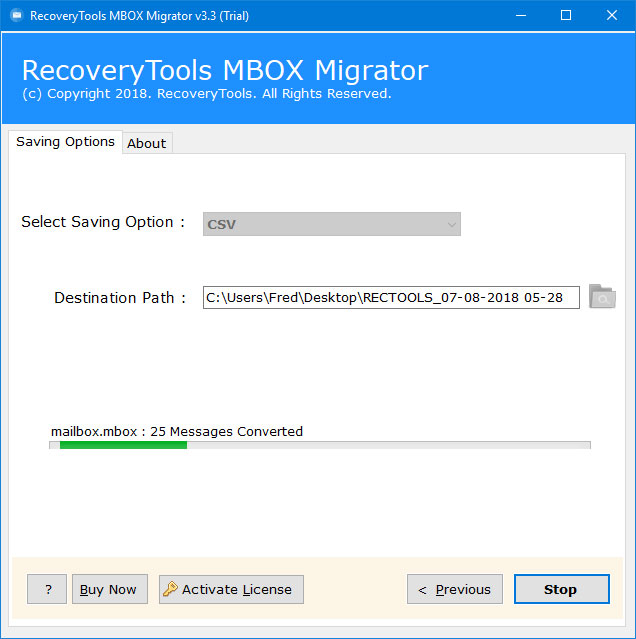Minimize the MBOX Migrator window
This screenshot has width=636, height=639.
521,15
